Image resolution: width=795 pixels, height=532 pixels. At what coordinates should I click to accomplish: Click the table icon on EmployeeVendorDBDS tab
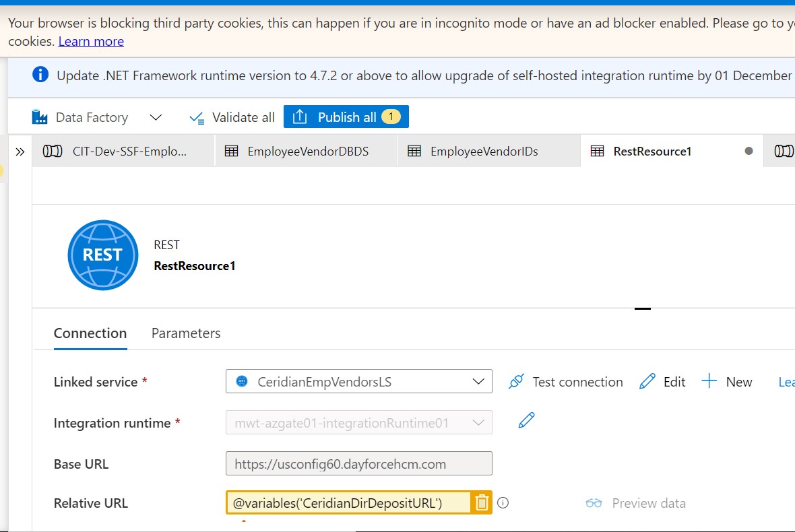tap(232, 151)
